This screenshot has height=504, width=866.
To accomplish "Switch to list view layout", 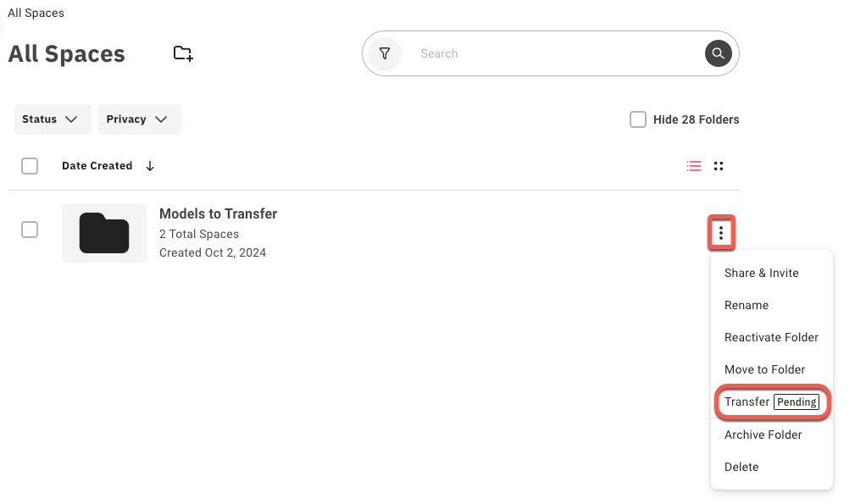I will (694, 165).
